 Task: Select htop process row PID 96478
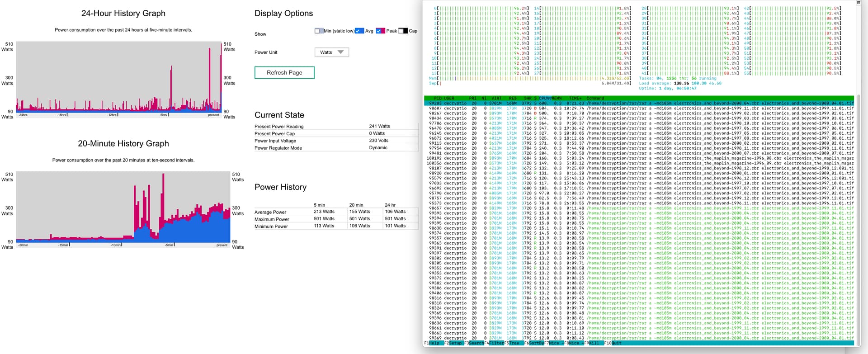tap(639, 128)
